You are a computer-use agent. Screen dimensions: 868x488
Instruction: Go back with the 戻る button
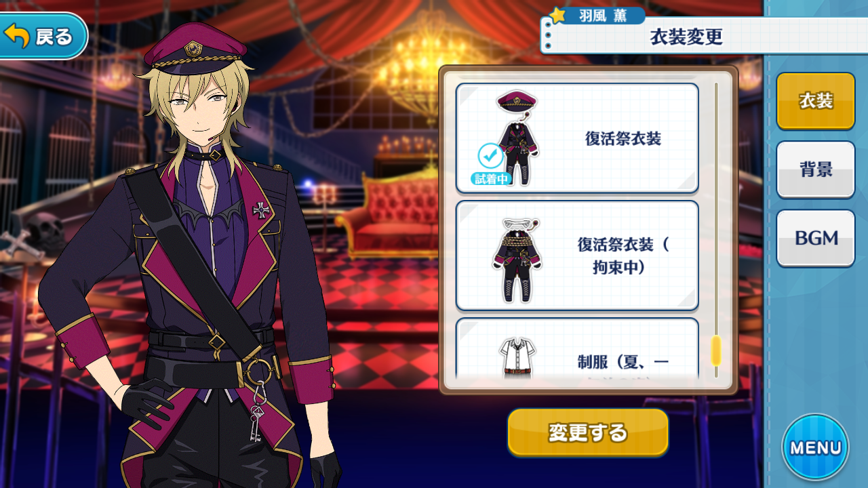(43, 36)
